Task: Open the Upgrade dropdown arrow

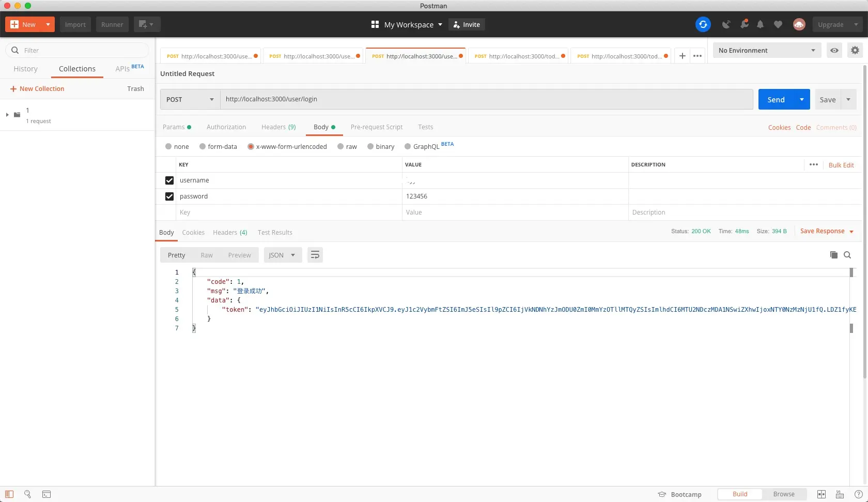Action: [856, 24]
